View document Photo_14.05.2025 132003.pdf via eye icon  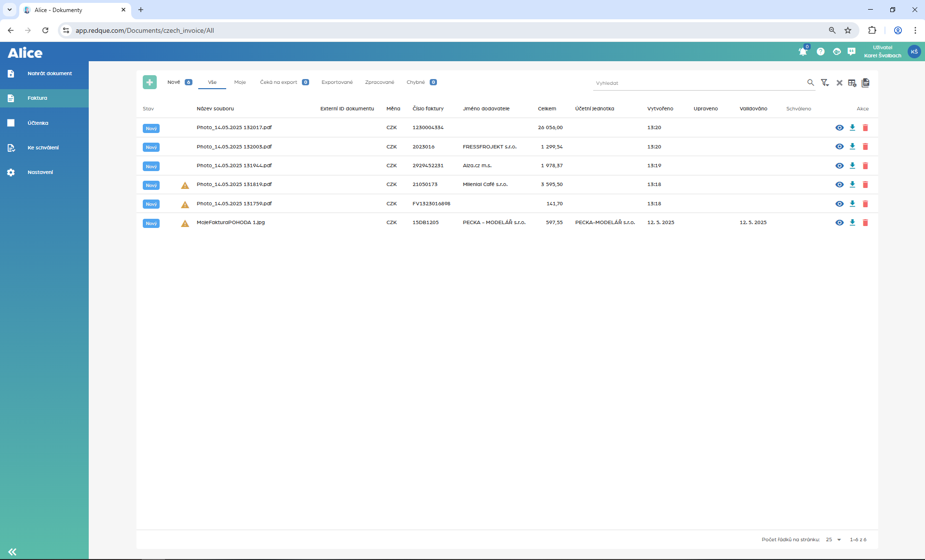pyautogui.click(x=840, y=147)
